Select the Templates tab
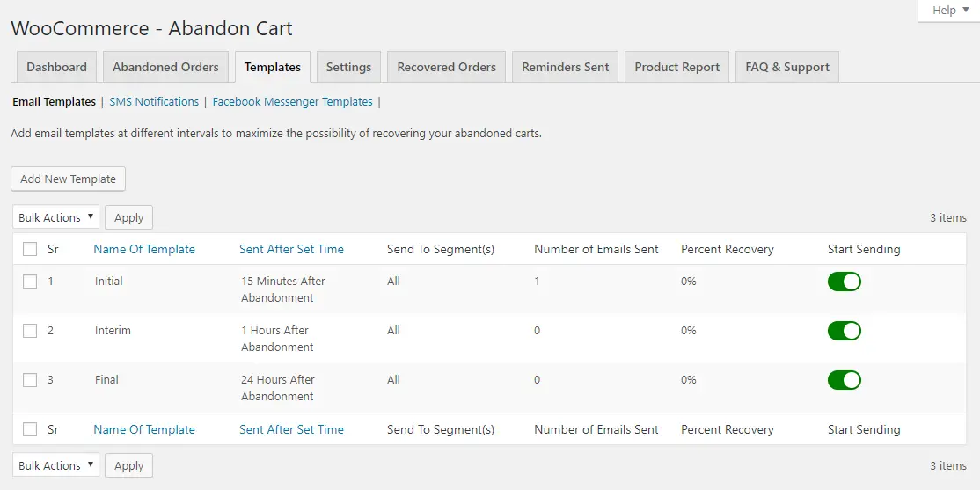This screenshot has height=490, width=980. [273, 67]
